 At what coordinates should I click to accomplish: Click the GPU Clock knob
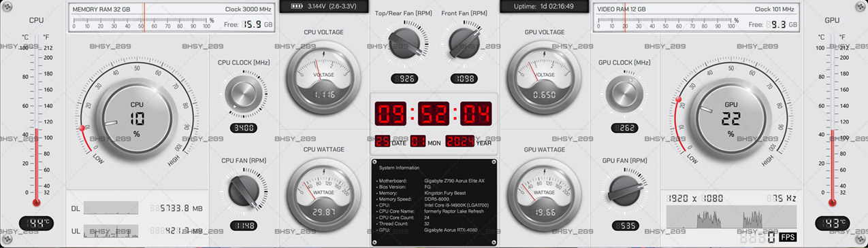point(624,94)
